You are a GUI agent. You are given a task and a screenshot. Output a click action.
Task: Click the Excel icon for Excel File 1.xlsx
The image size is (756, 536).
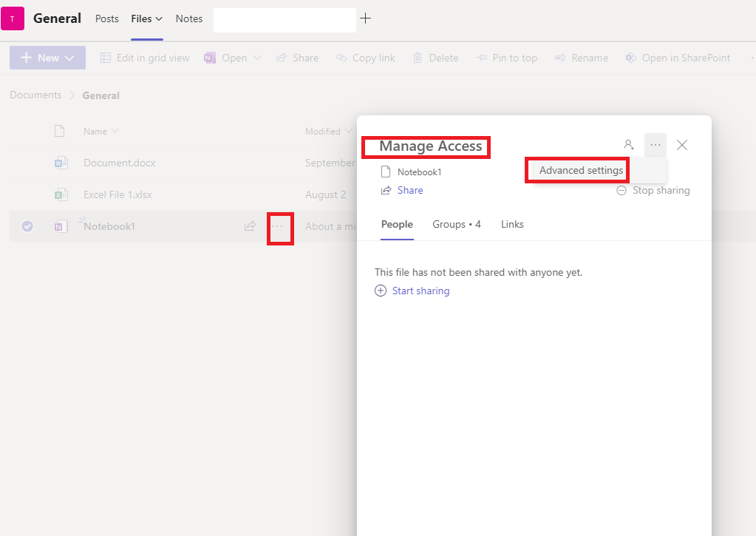(61, 195)
